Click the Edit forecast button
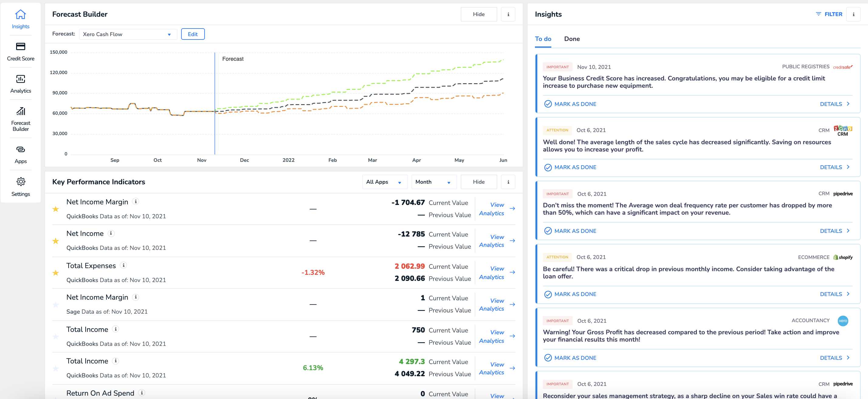 pyautogui.click(x=193, y=34)
